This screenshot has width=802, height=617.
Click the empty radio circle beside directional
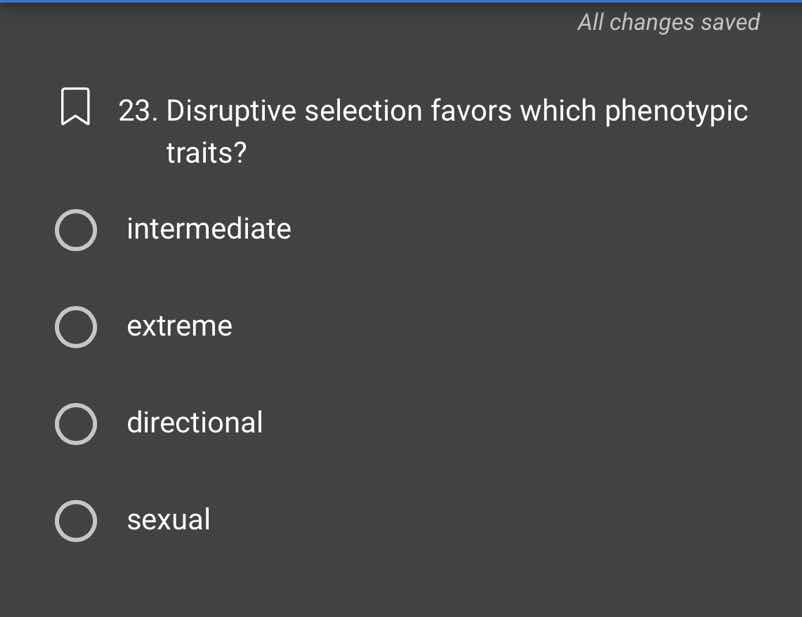coord(76,424)
